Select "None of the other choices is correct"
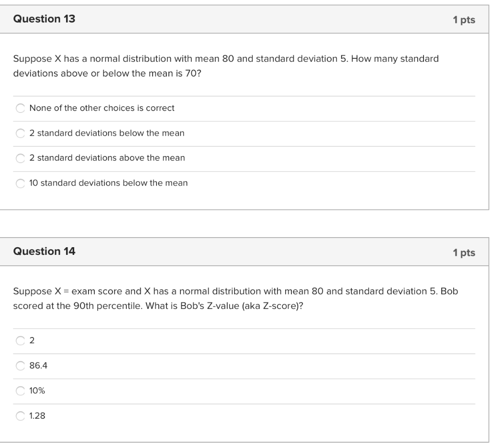The width and height of the screenshot is (490, 448). 20,108
